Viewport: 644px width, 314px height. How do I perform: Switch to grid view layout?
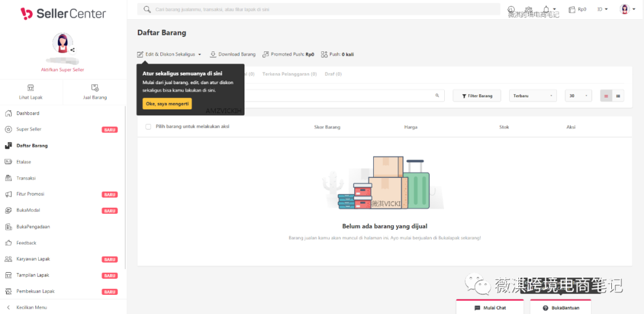click(618, 96)
